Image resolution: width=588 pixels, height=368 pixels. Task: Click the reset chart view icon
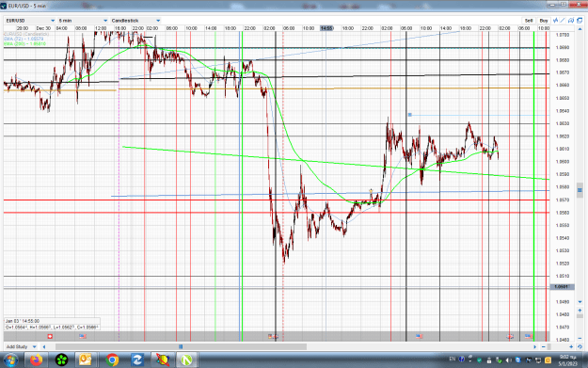coord(580,347)
